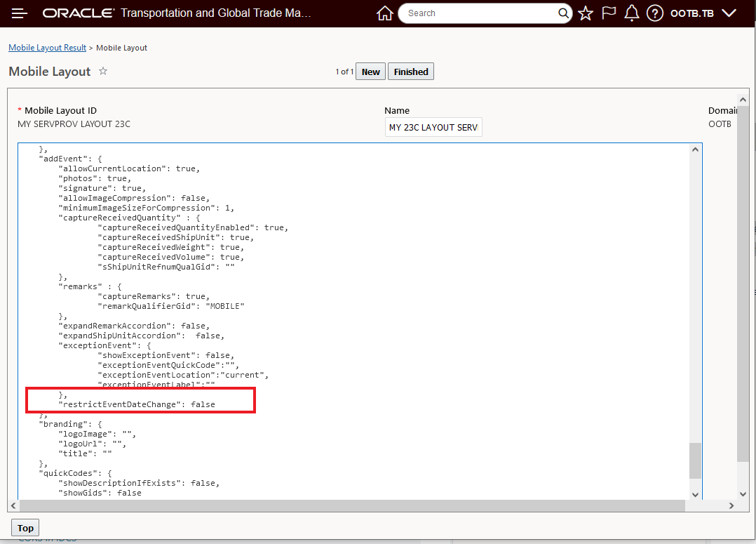Edit the Name input field
756x544 pixels.
[433, 128]
